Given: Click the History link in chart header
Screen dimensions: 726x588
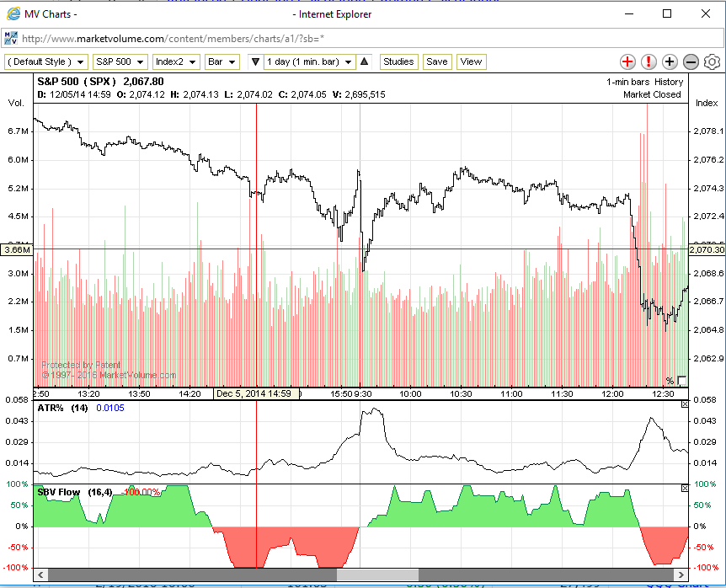Looking at the screenshot, I should pyautogui.click(x=670, y=82).
